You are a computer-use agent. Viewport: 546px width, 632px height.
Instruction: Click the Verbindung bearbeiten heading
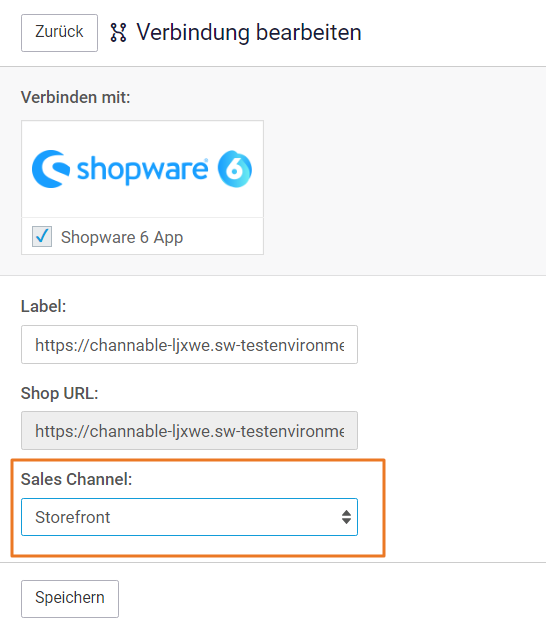[249, 33]
